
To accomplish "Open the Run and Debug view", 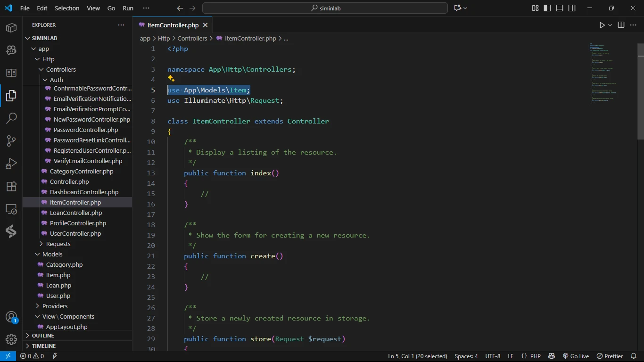I will [x=11, y=164].
